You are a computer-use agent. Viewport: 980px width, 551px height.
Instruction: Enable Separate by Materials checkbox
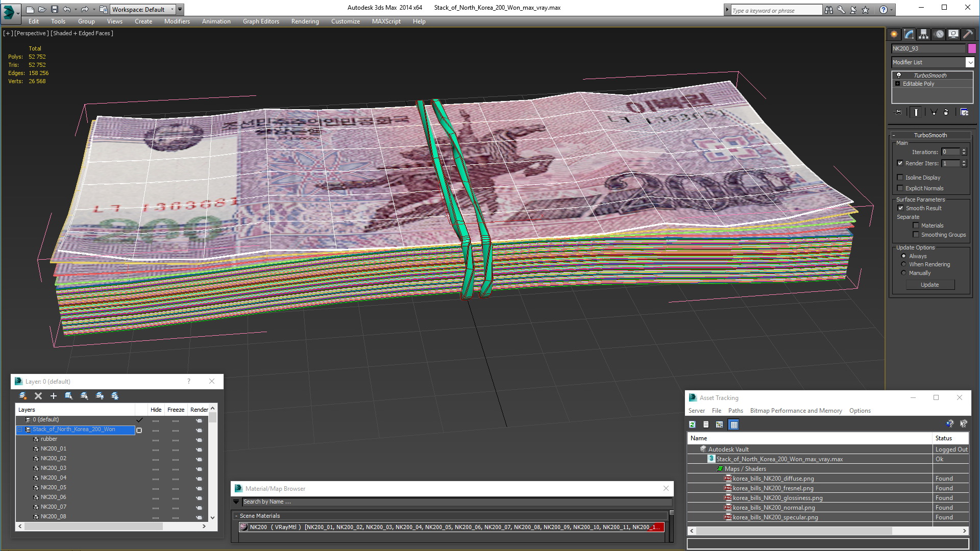[x=916, y=226]
